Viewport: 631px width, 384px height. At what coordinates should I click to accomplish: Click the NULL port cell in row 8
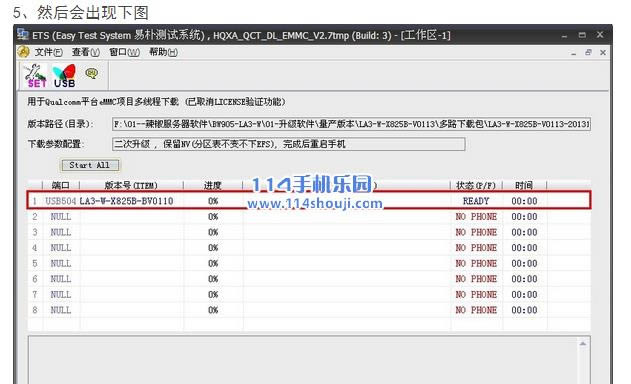click(61, 310)
